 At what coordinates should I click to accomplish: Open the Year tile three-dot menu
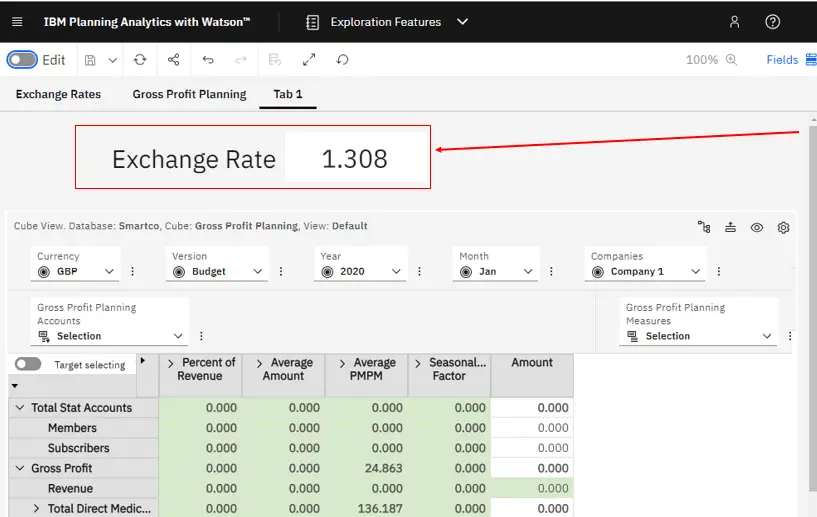(419, 271)
